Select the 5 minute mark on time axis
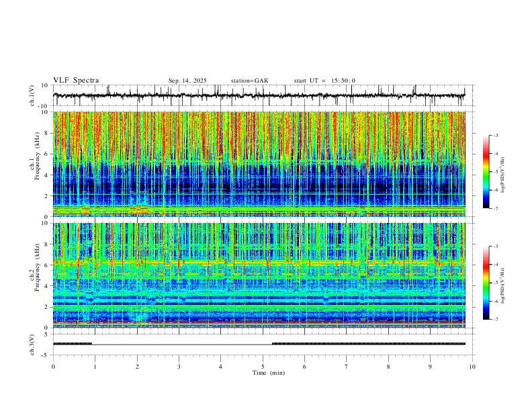The width and height of the screenshot is (532, 411). (263, 366)
